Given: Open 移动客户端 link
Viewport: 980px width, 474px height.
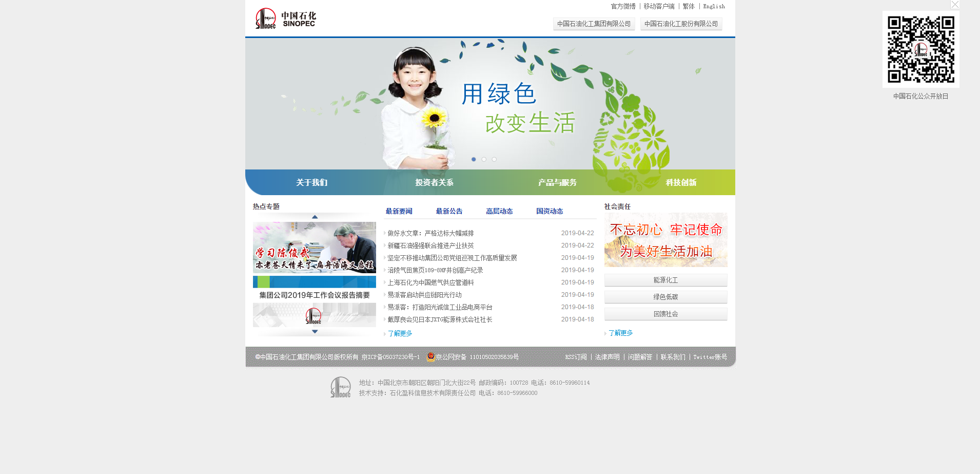Looking at the screenshot, I should [x=659, y=6].
